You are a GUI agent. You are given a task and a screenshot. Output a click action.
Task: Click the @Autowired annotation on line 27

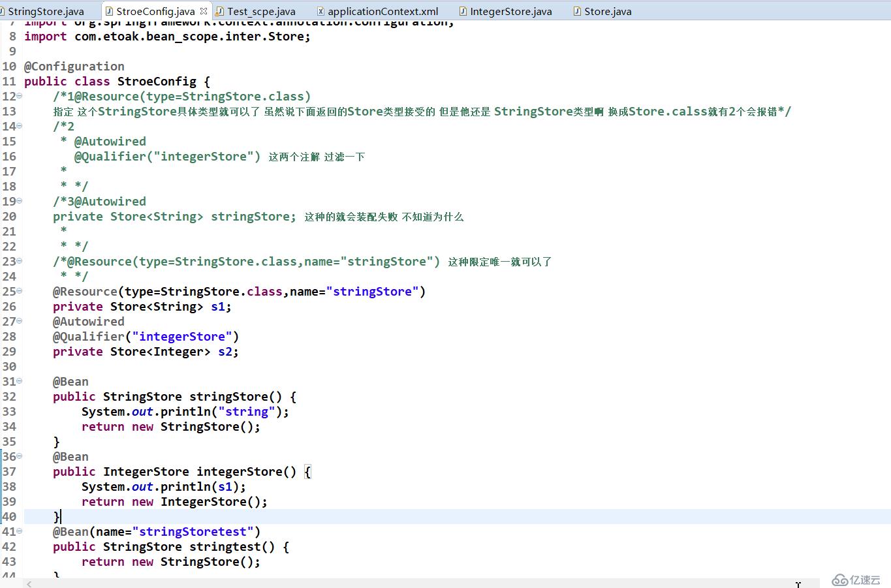point(89,322)
